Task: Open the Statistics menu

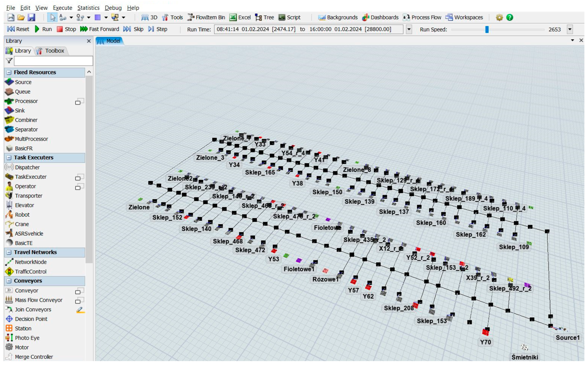Action: click(88, 8)
